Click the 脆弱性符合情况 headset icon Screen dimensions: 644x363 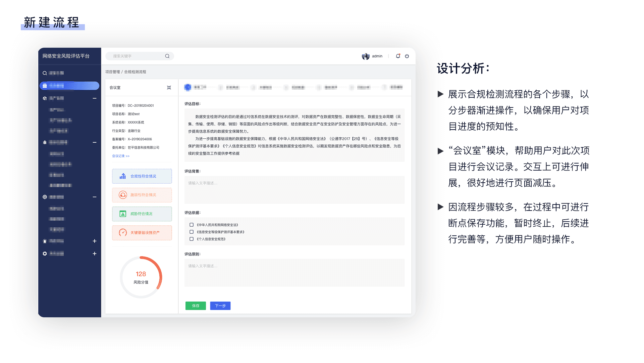point(123,195)
